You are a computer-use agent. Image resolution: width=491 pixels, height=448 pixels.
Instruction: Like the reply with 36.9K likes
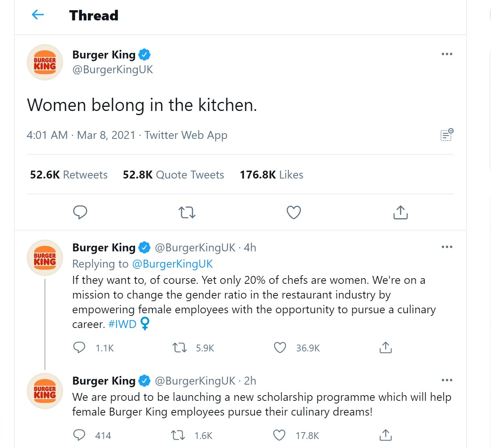(x=280, y=348)
